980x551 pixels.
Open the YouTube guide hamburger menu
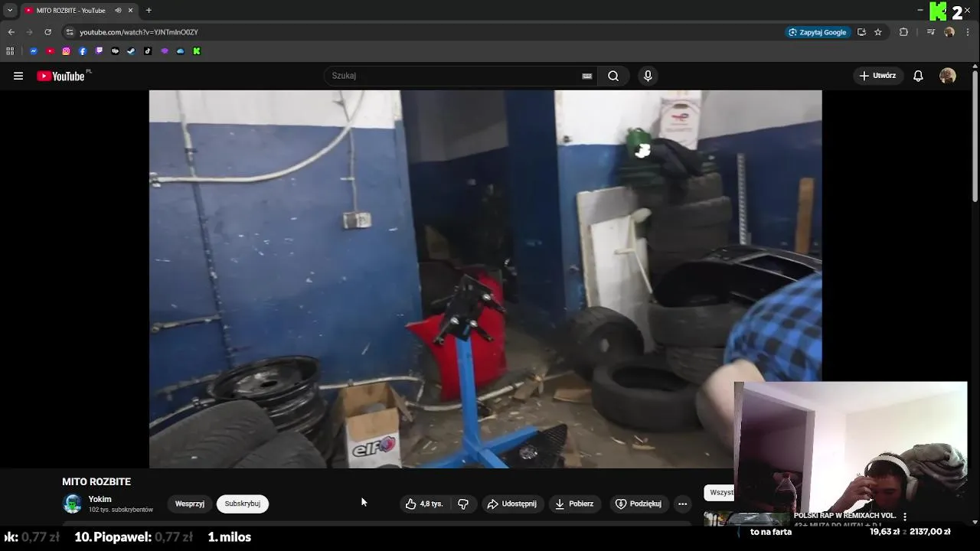[x=18, y=76]
